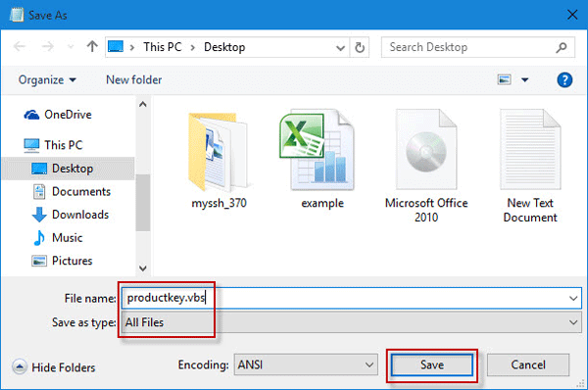Select This PC in address path

pos(163,47)
